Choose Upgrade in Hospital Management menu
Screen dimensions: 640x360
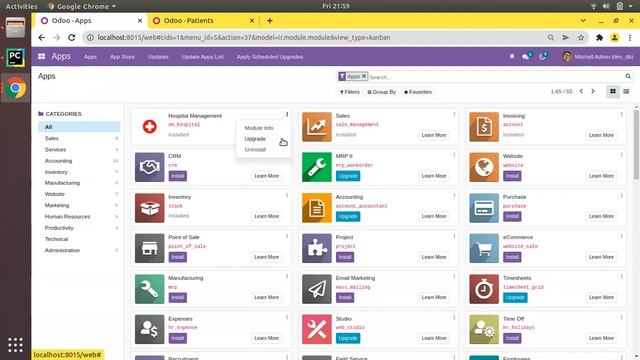(255, 139)
